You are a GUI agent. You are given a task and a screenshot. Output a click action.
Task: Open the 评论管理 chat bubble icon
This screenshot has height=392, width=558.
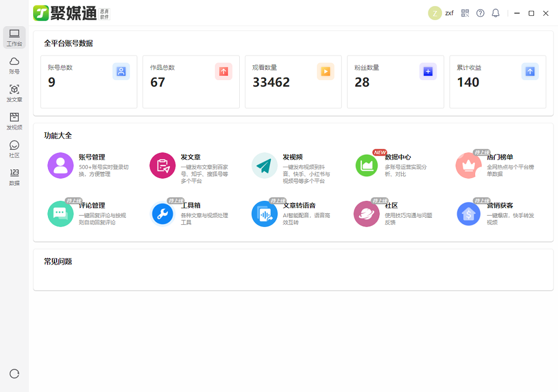(x=60, y=214)
